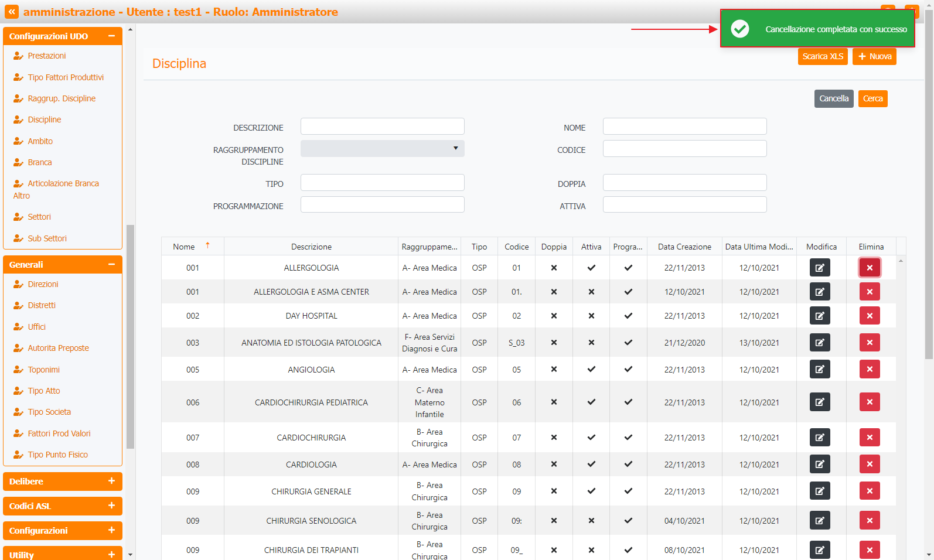The height and width of the screenshot is (560, 934).
Task: Delete the CARDIOCHIRURGIA PEDIATRICA row
Action: pos(869,402)
